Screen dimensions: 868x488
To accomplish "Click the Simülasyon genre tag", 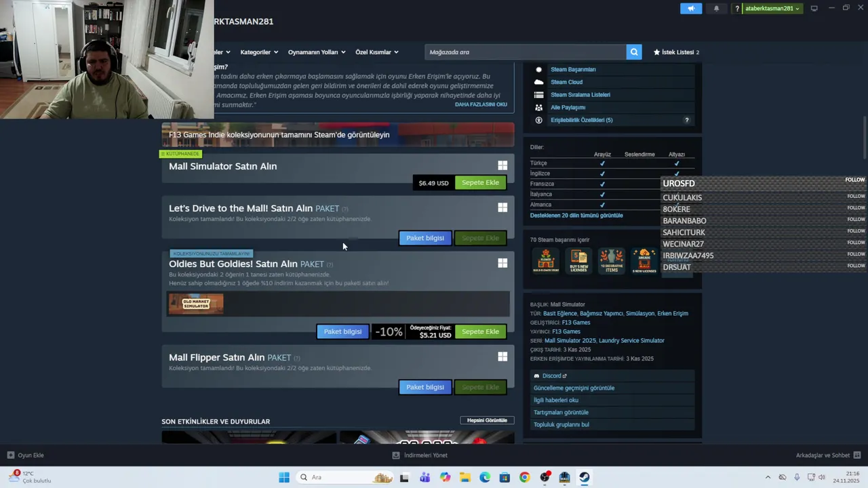I will (640, 313).
